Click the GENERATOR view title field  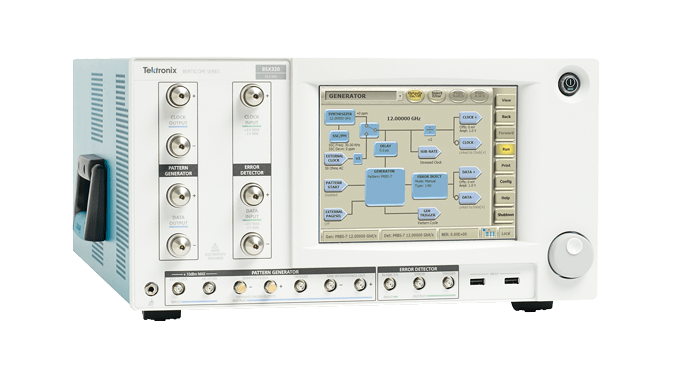361,96
